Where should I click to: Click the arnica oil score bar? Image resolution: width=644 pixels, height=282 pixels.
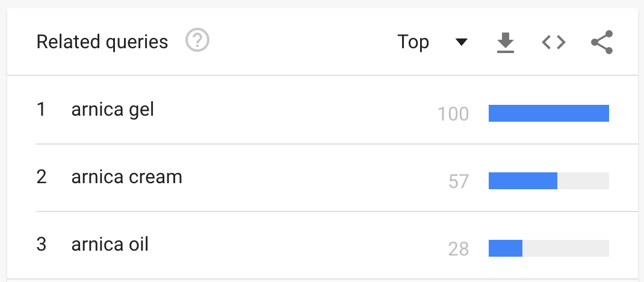(x=549, y=248)
